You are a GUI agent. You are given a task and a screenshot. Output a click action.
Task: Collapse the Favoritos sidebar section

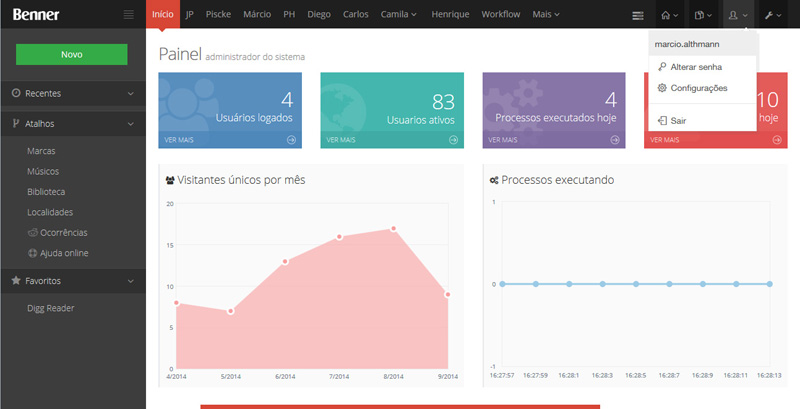(131, 281)
